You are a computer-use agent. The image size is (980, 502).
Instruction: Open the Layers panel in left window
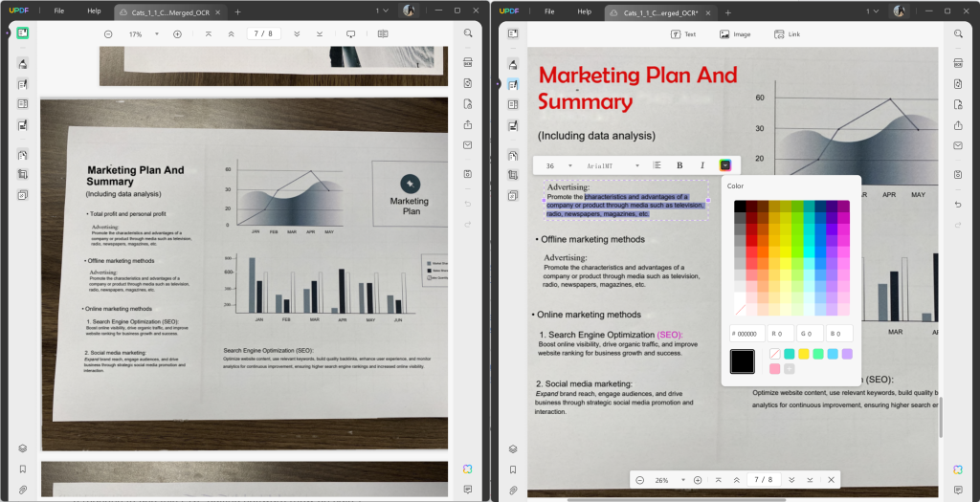click(x=22, y=447)
